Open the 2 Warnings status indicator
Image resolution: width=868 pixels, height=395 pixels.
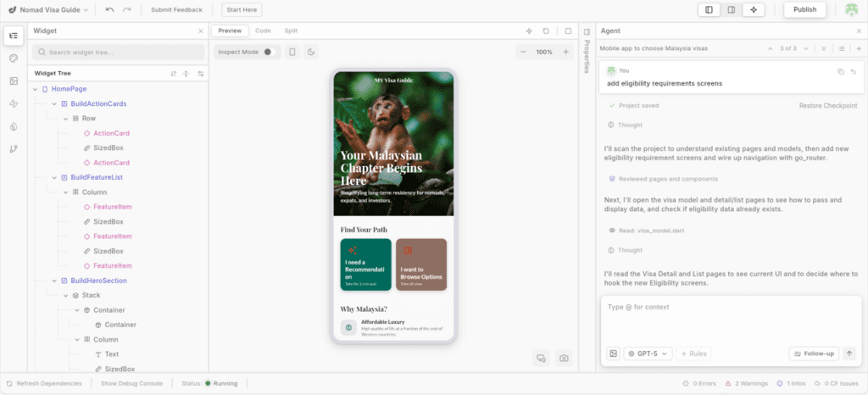746,383
